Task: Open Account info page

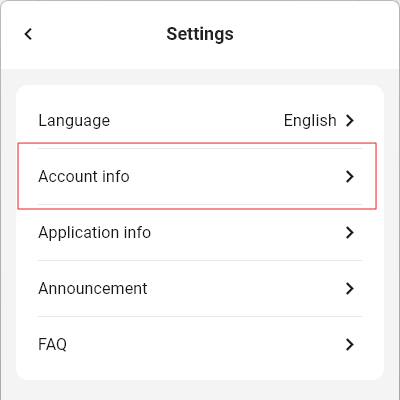Action: point(200,176)
